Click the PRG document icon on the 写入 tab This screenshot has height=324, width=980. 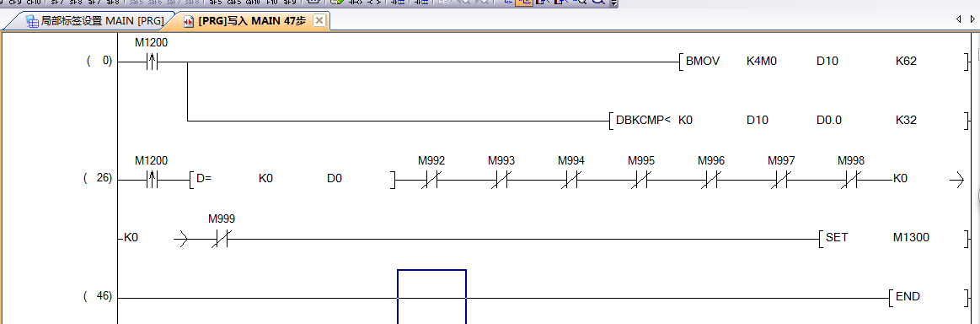[x=188, y=21]
